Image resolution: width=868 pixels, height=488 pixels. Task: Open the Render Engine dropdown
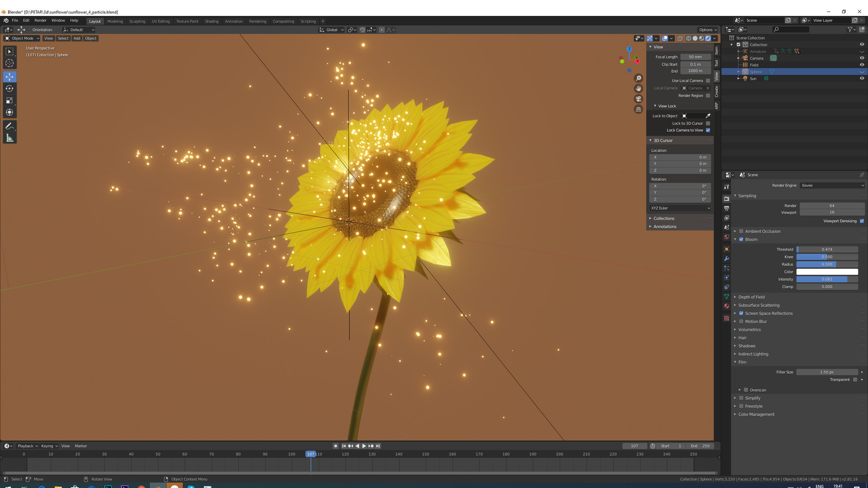point(832,185)
